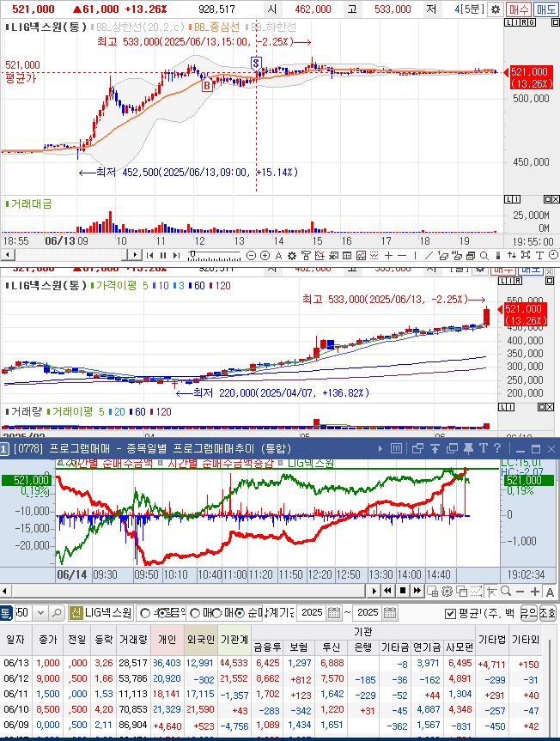Open the stock code dropdown arrow

[40, 613]
